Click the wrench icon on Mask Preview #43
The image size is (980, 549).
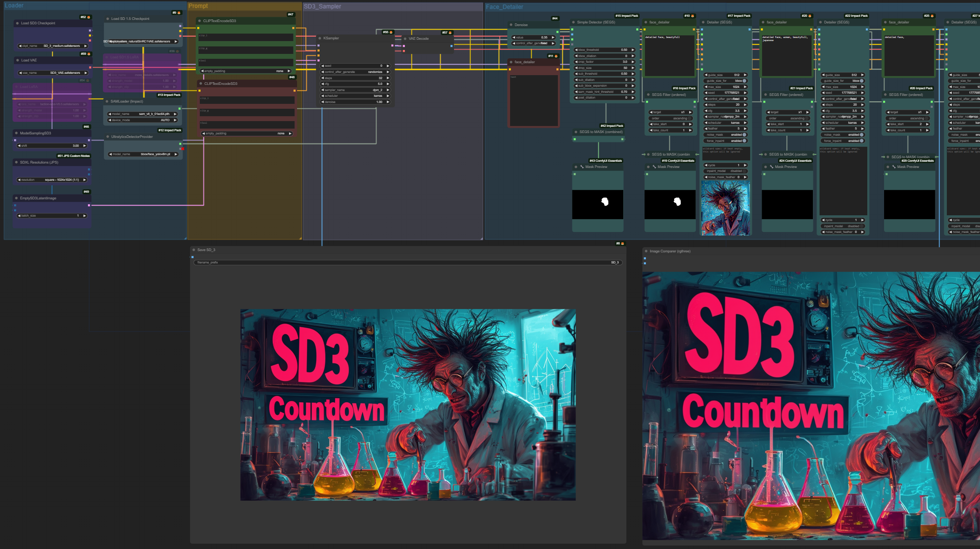(582, 167)
